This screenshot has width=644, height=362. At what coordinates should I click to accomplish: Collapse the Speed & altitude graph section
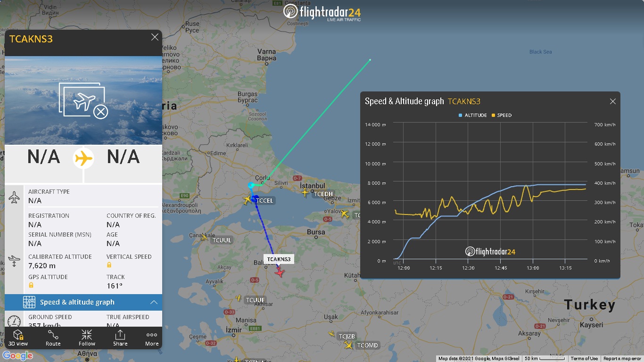pyautogui.click(x=154, y=302)
